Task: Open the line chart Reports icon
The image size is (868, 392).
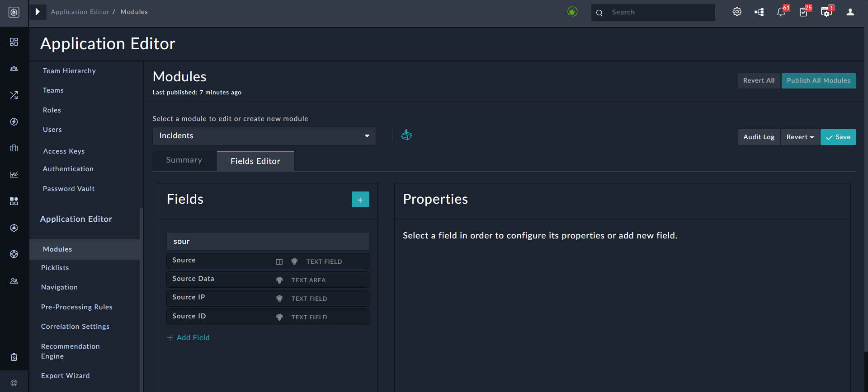Action: pyautogui.click(x=14, y=174)
